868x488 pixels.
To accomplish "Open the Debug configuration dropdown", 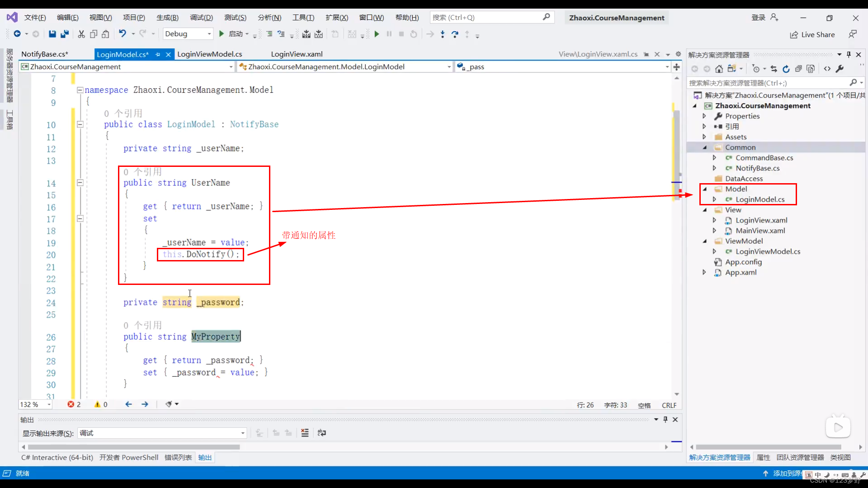I will pyautogui.click(x=209, y=34).
